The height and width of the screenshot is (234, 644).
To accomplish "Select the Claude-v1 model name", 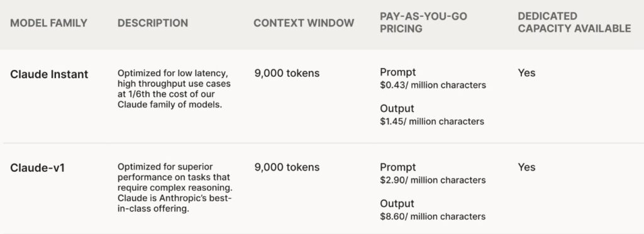I will [x=37, y=168].
